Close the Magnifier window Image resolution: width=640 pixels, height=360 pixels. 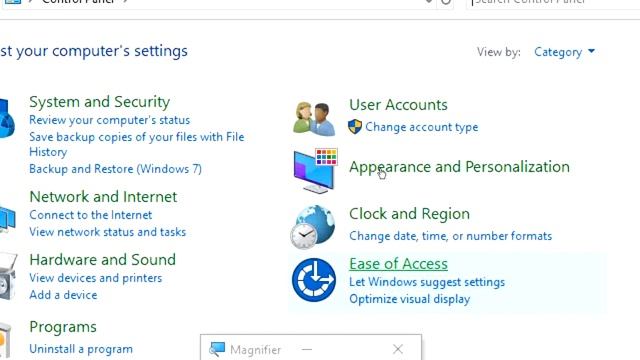[398, 349]
